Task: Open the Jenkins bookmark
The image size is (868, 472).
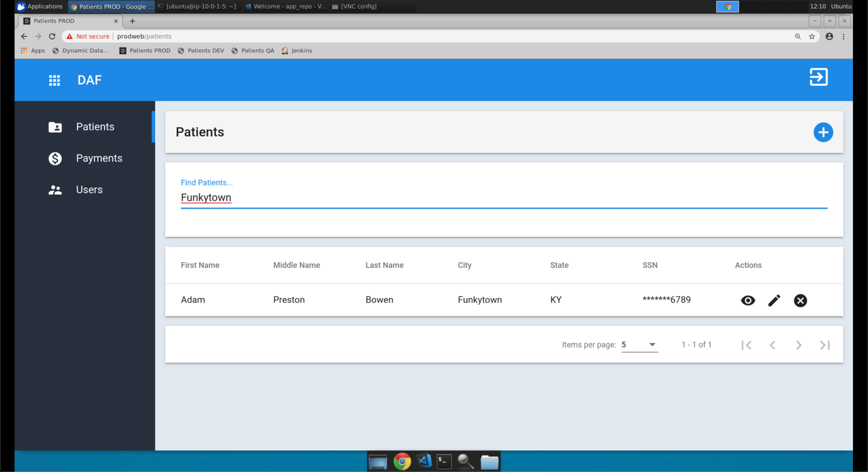Action: tap(297, 51)
